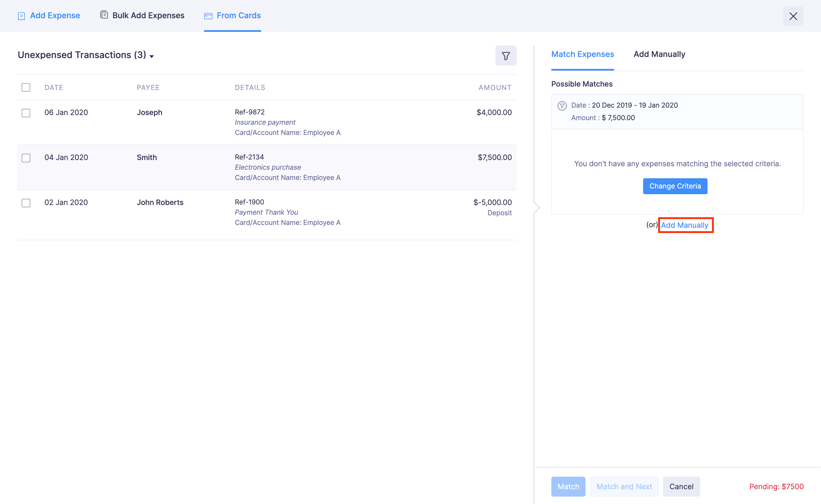Screen dimensions: 821x504
Task: Click the Cancel button
Action: (681, 486)
